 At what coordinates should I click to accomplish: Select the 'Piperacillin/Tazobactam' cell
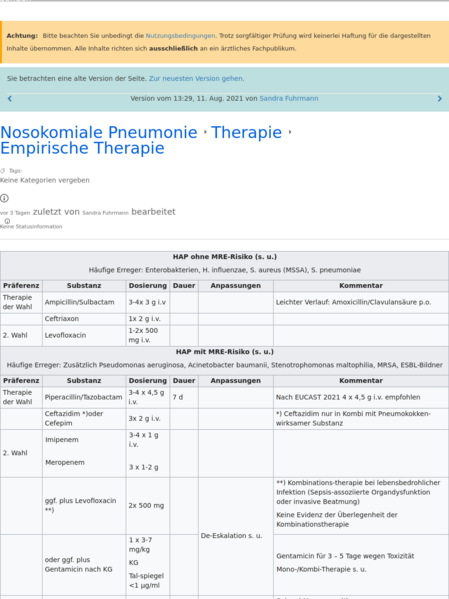[x=84, y=397]
